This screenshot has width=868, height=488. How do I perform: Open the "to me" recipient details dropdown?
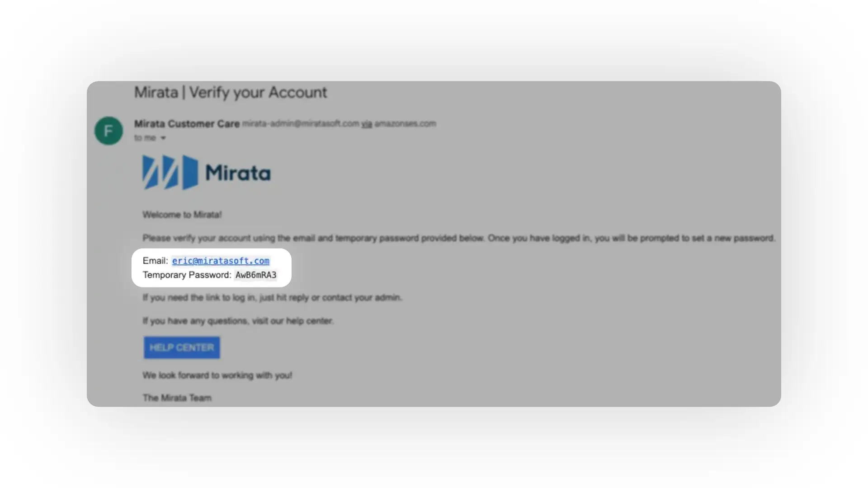(150, 138)
